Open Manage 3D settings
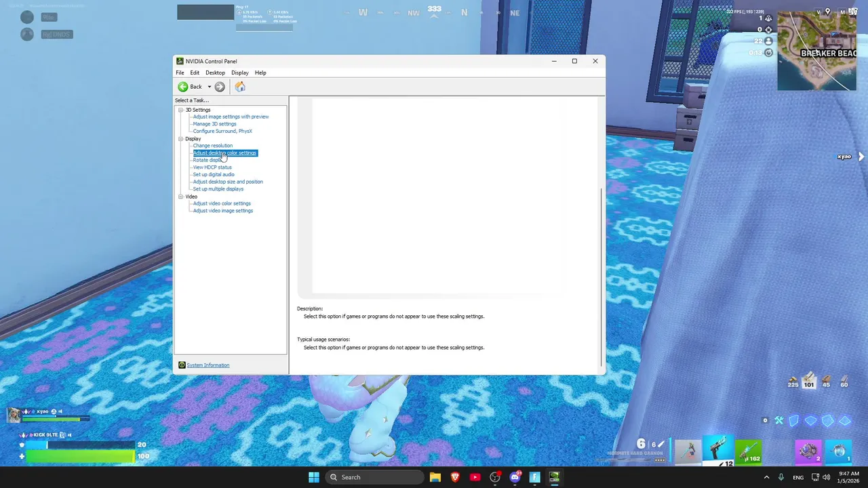The image size is (868, 488). pos(214,124)
